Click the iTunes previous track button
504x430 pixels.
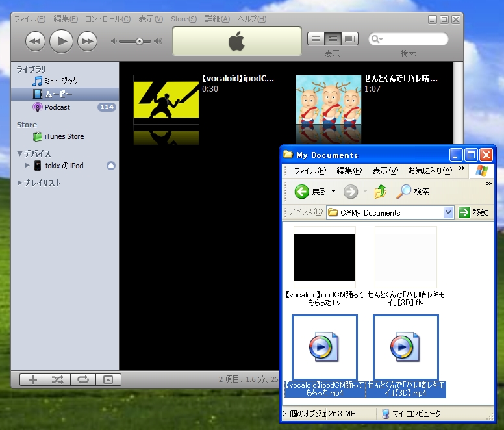[35, 41]
